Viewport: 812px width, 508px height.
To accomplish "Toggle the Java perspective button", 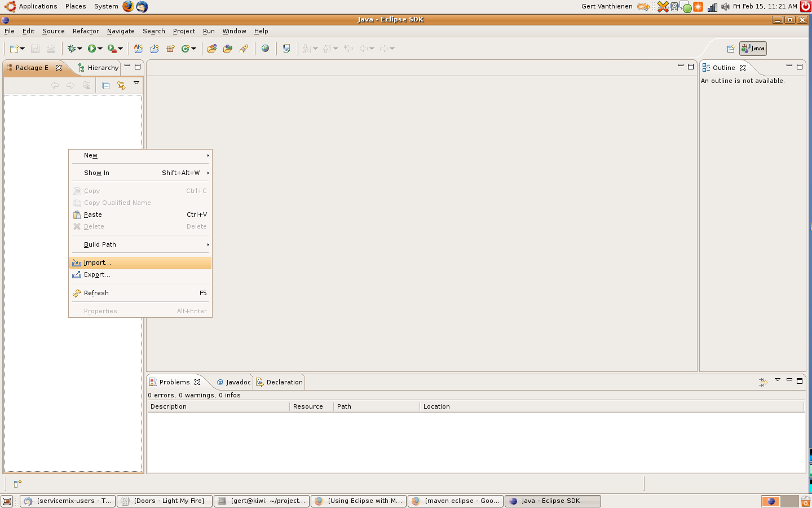I will point(753,49).
